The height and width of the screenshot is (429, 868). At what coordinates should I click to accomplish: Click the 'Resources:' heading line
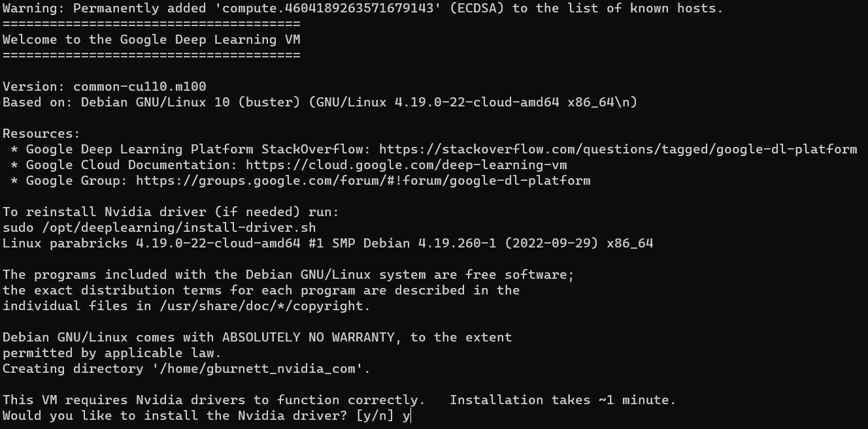(x=41, y=134)
